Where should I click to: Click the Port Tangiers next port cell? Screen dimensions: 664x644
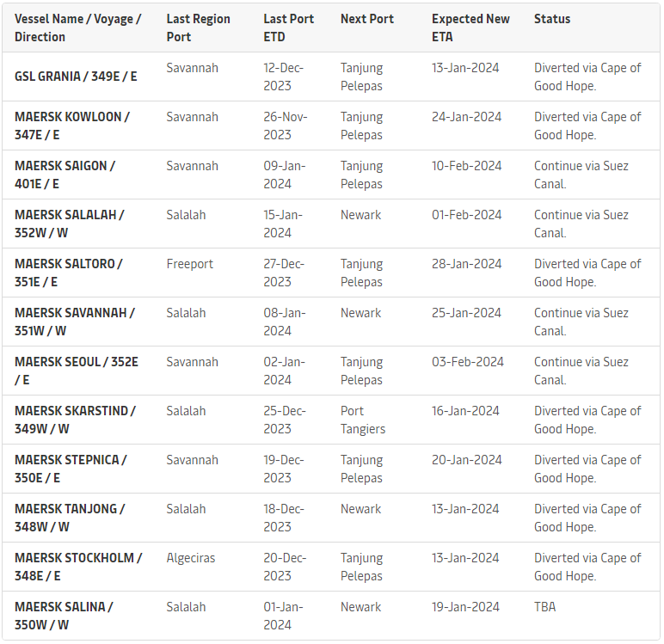[x=363, y=420]
